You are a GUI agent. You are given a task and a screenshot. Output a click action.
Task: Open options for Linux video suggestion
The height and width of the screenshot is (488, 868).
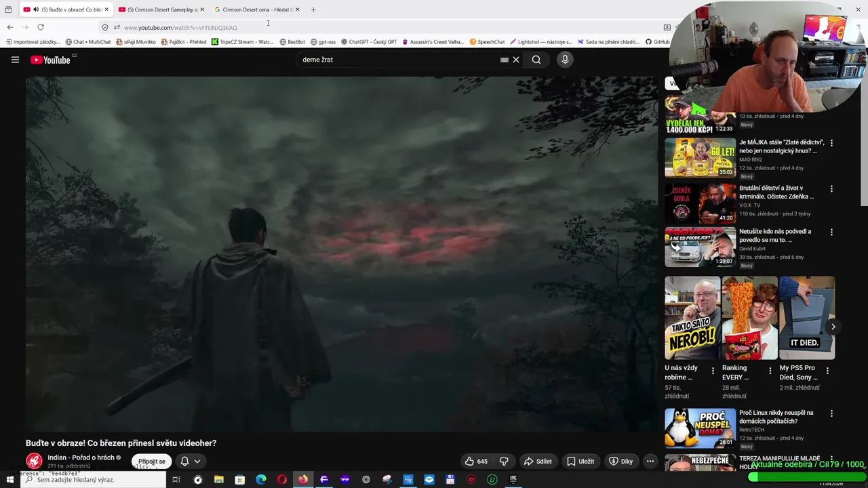pyautogui.click(x=831, y=413)
